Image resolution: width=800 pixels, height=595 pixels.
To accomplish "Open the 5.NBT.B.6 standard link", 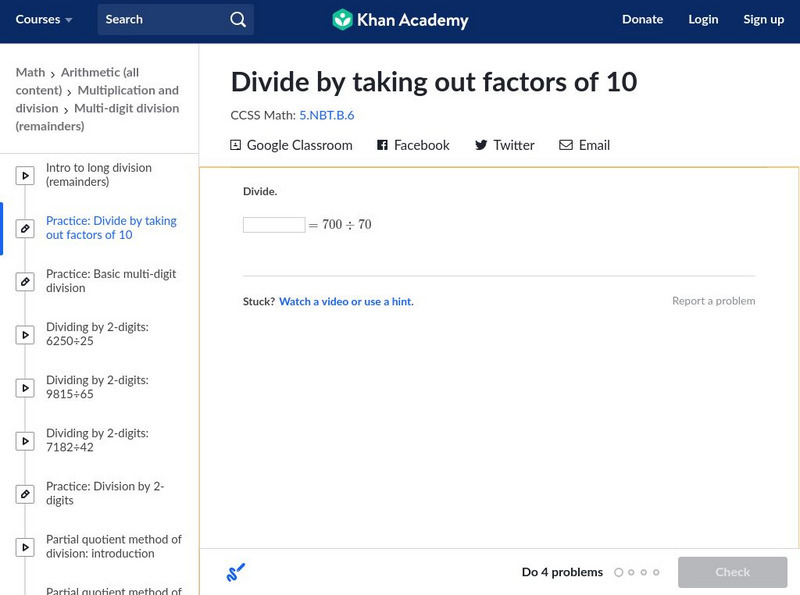I will (x=327, y=115).
